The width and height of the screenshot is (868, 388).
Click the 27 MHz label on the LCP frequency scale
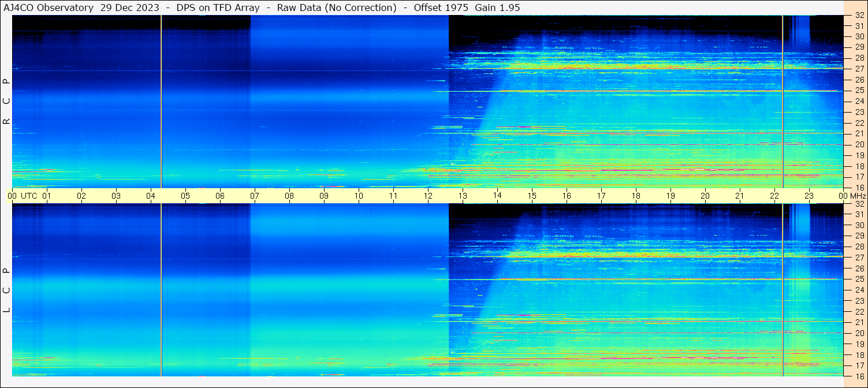[859, 258]
